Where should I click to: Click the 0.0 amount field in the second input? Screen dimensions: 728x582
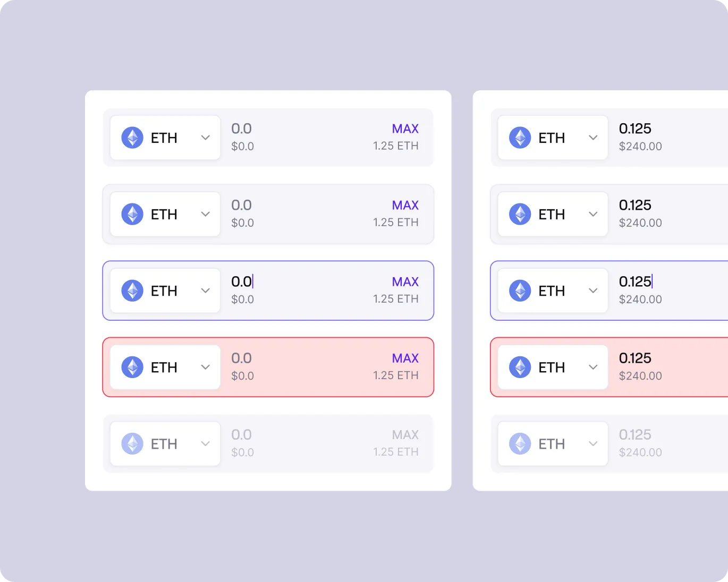242,205
